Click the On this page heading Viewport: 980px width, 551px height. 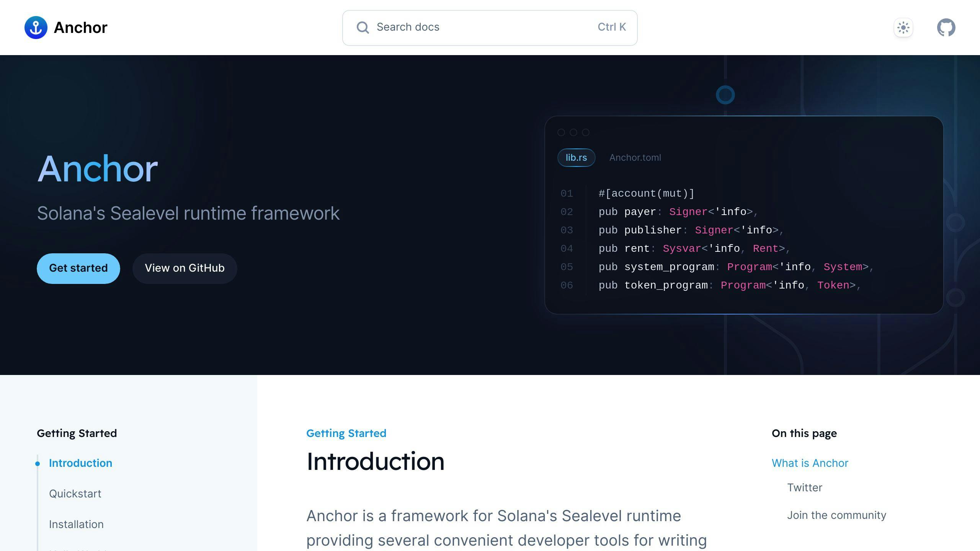coord(804,433)
